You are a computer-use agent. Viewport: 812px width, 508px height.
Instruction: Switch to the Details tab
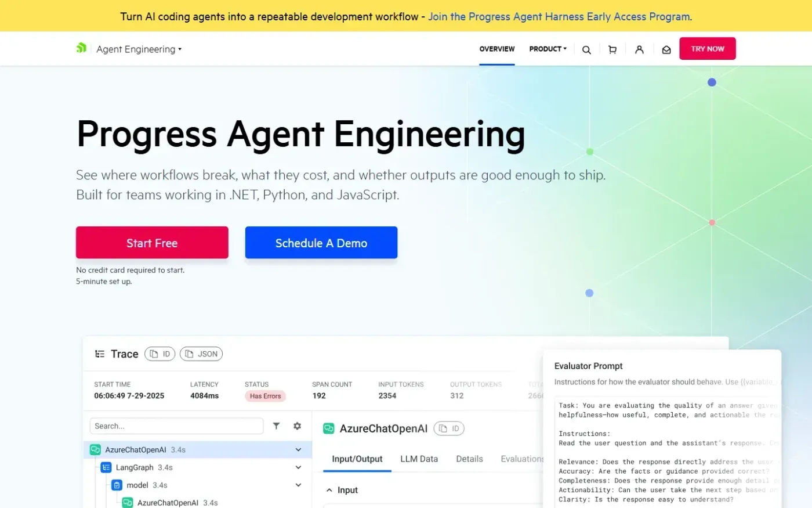[469, 459]
